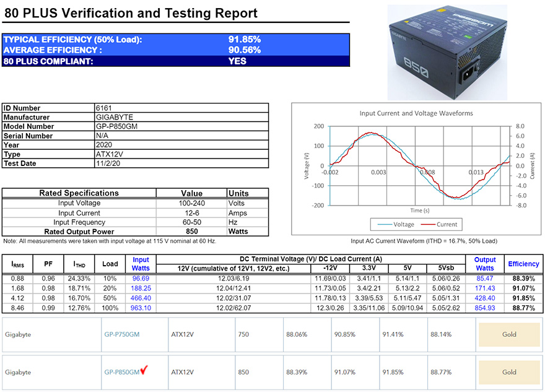
Task: Click the Output Watts column header
Action: (485, 264)
